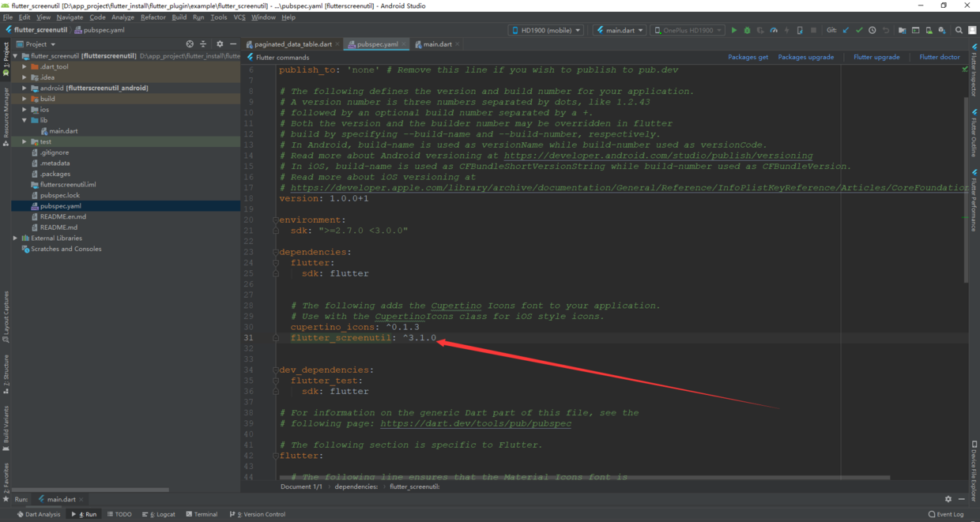Screen dimensions: 980x522
Task: Click the locate target icon in Project panel
Action: click(190, 44)
